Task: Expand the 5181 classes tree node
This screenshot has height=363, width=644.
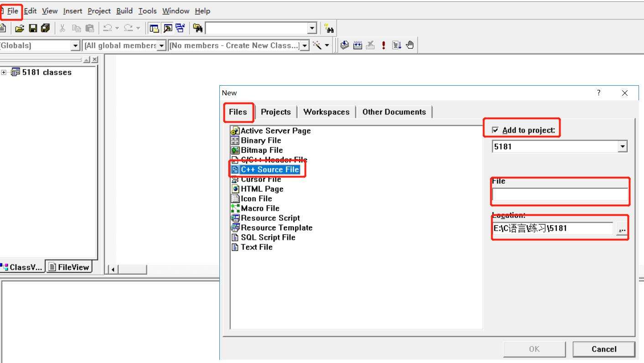Action: tap(4, 72)
